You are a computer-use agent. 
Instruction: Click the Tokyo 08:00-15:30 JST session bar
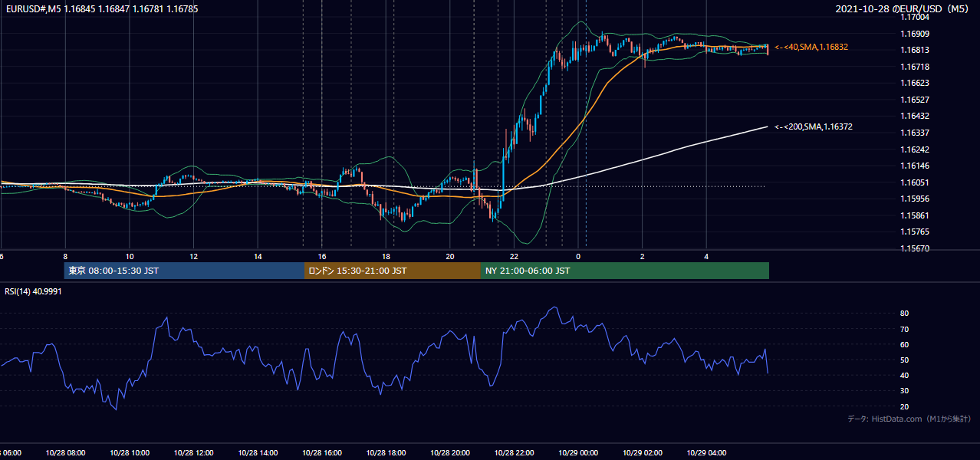[184, 271]
